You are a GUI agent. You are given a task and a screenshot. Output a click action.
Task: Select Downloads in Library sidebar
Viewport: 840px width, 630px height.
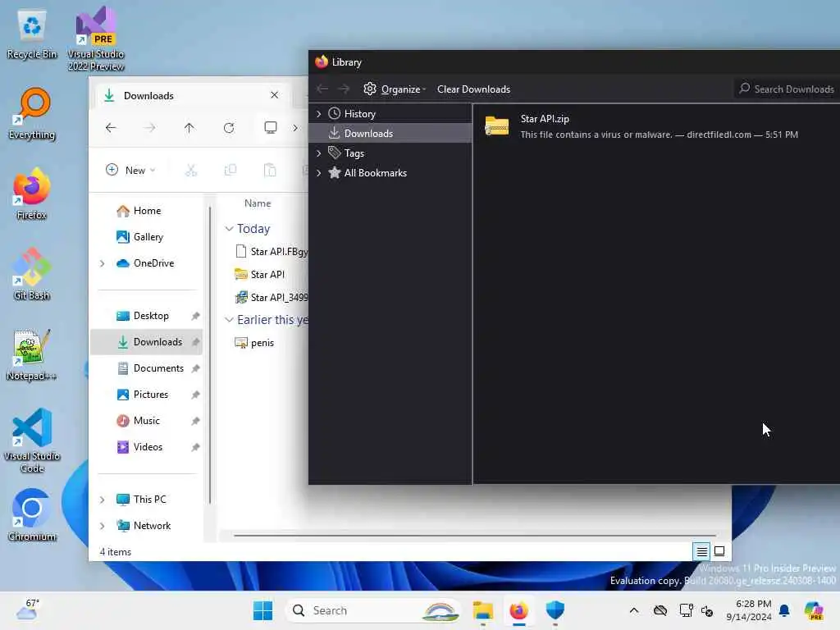[390, 134]
